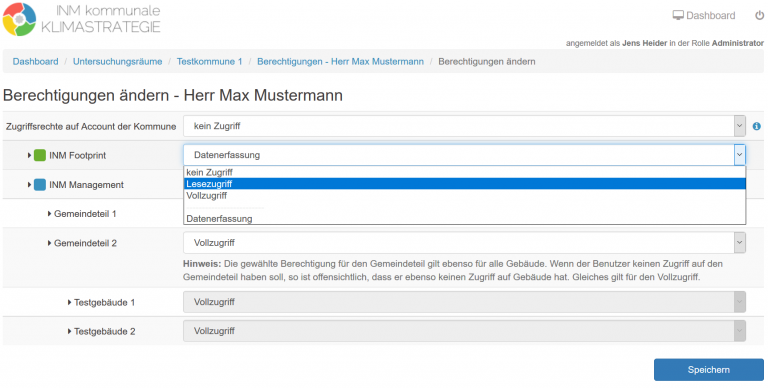Click the Testgebäude 2 disabled dropdown
This screenshot has width=768, height=388.
pos(464,331)
